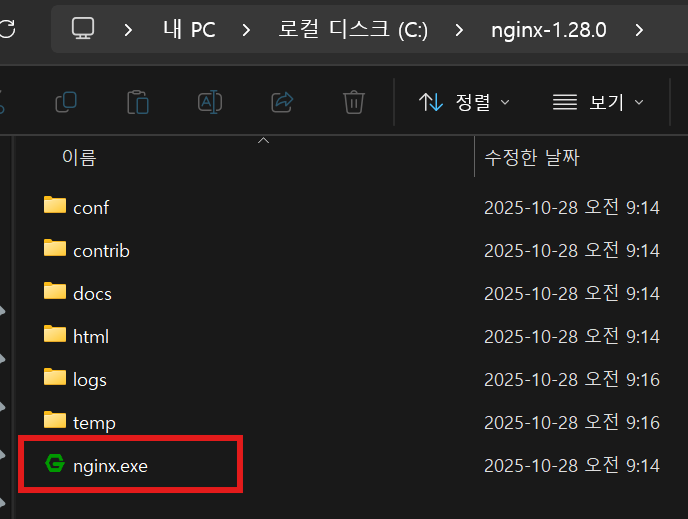Expand chevron after nginx-1.28.0
Screen dimensions: 688x519
pyautogui.click(x=639, y=30)
